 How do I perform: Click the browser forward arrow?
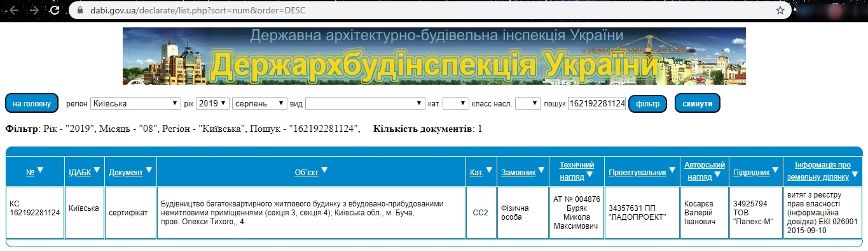pyautogui.click(x=34, y=10)
